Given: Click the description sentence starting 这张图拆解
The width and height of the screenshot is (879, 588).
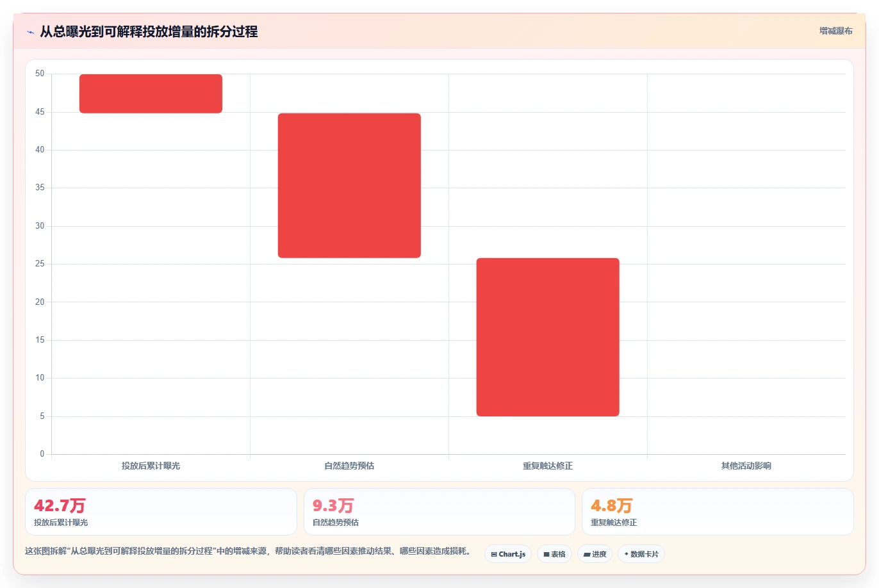Looking at the screenshot, I should point(249,551).
